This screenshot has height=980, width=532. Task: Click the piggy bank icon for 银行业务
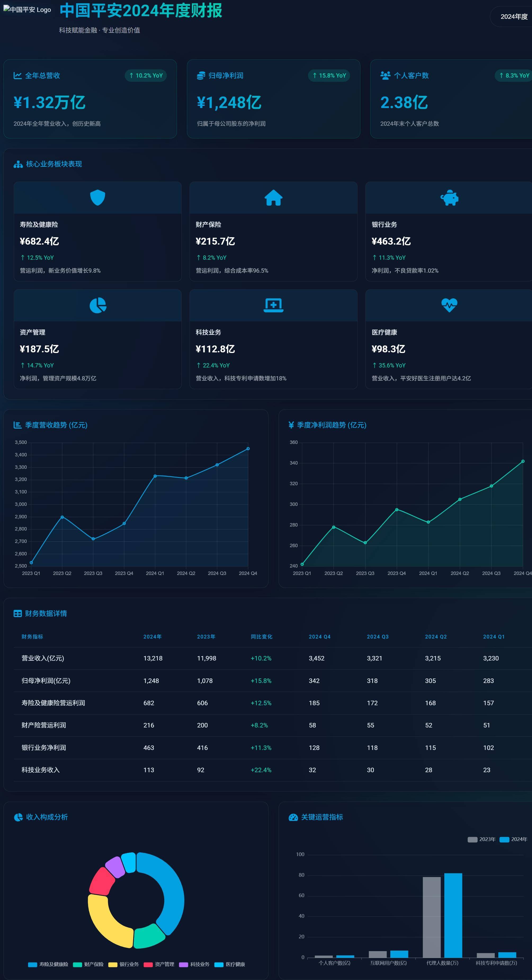tap(449, 197)
